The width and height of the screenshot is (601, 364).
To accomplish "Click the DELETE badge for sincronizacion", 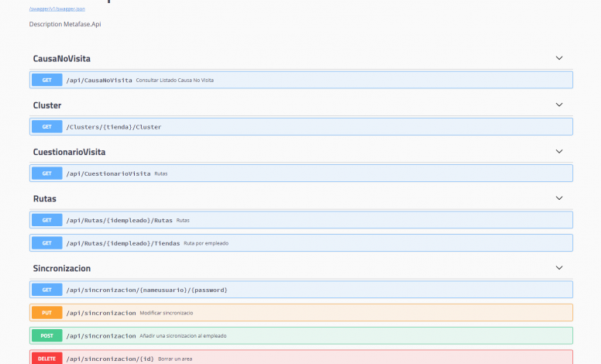I will click(x=46, y=359).
